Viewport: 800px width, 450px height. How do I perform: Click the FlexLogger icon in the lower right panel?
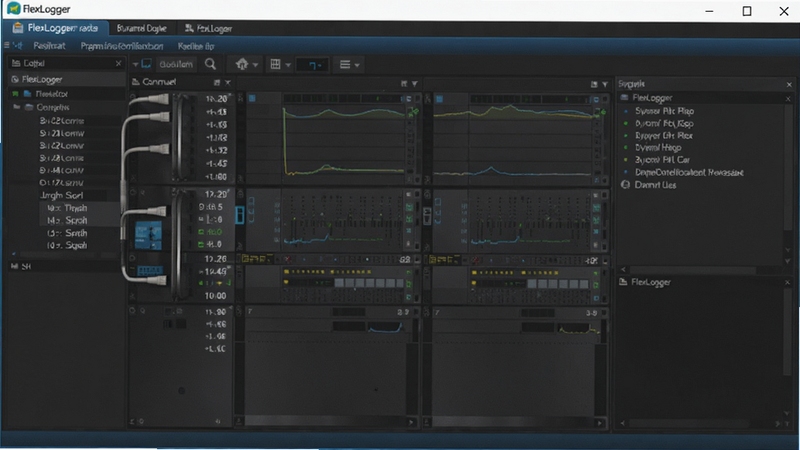tap(623, 282)
